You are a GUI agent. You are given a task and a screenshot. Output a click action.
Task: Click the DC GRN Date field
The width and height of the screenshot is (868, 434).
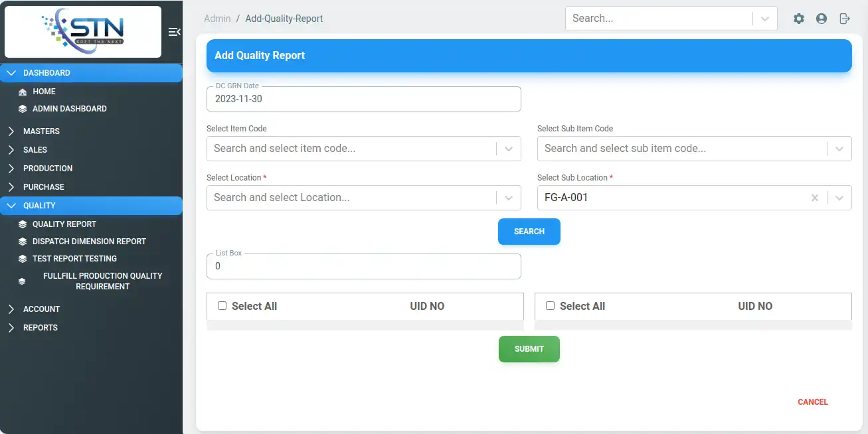pos(363,99)
